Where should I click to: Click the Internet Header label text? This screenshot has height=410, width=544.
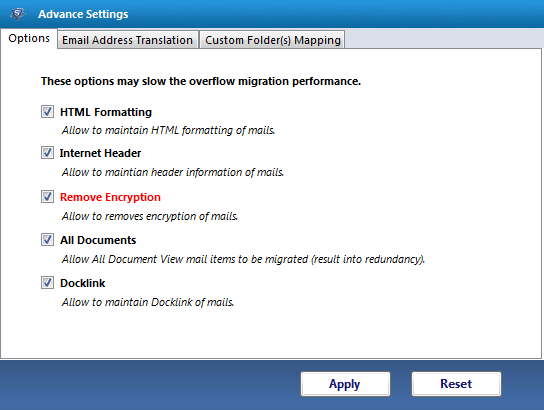click(100, 153)
